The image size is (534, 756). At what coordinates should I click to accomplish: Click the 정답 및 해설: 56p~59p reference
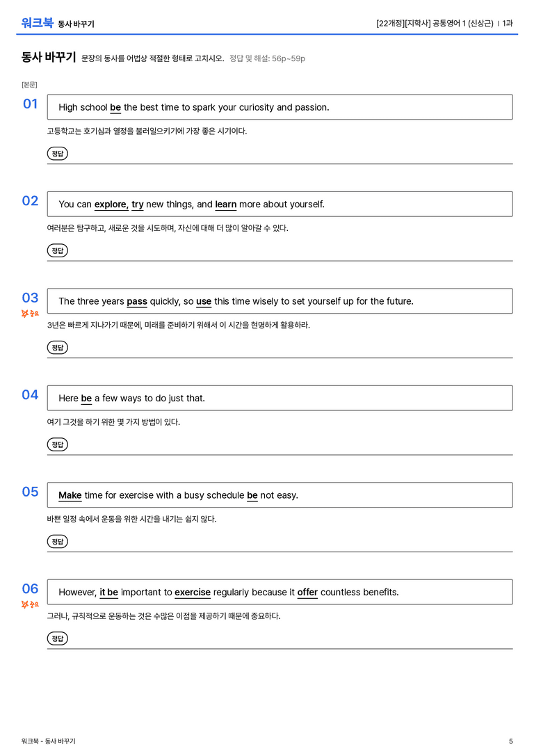pyautogui.click(x=267, y=58)
